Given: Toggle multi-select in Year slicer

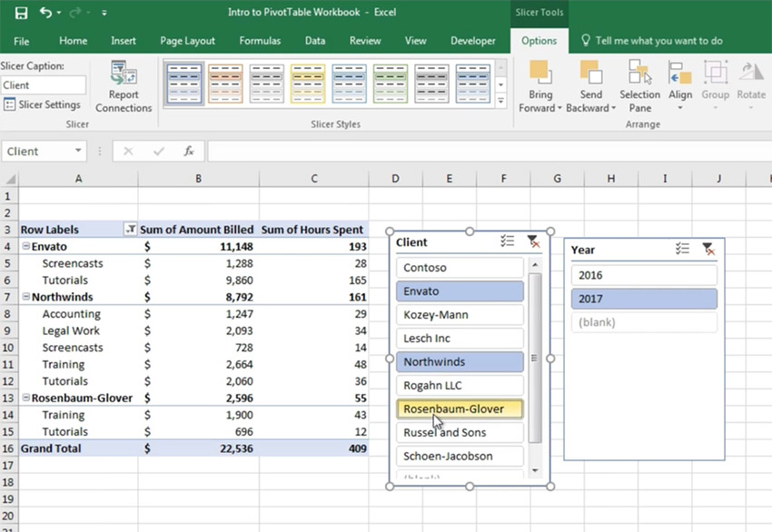Looking at the screenshot, I should [682, 249].
